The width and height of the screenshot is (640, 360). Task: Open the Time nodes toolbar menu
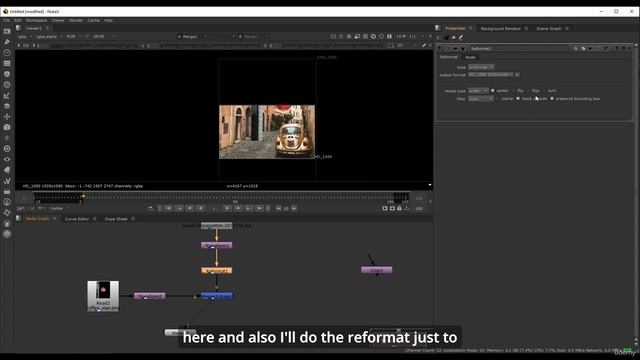pos(7,53)
